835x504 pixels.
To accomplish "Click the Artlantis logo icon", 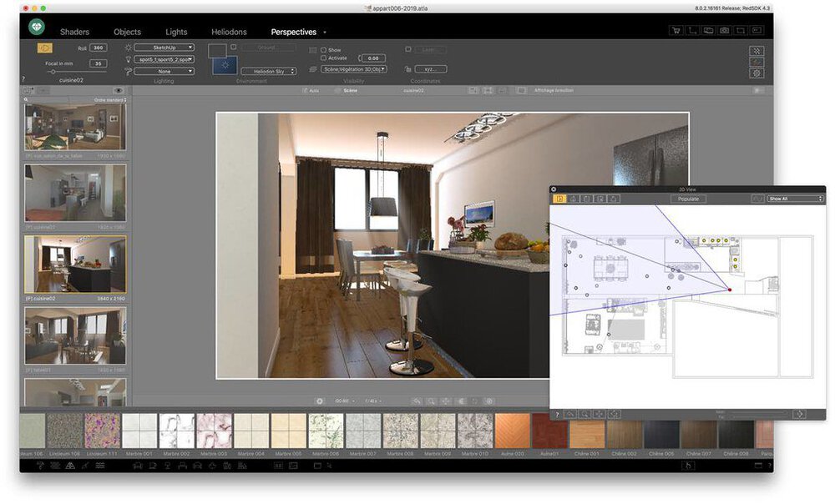I will pos(36,27).
